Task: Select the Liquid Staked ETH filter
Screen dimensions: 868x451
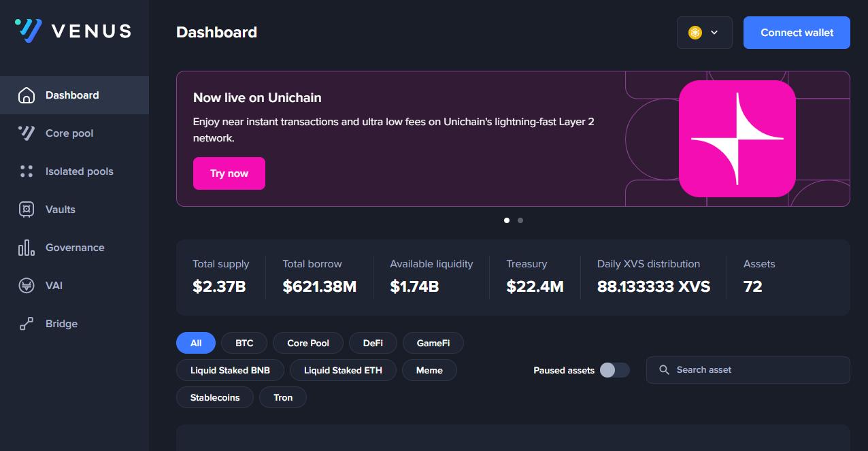Action: tap(343, 370)
